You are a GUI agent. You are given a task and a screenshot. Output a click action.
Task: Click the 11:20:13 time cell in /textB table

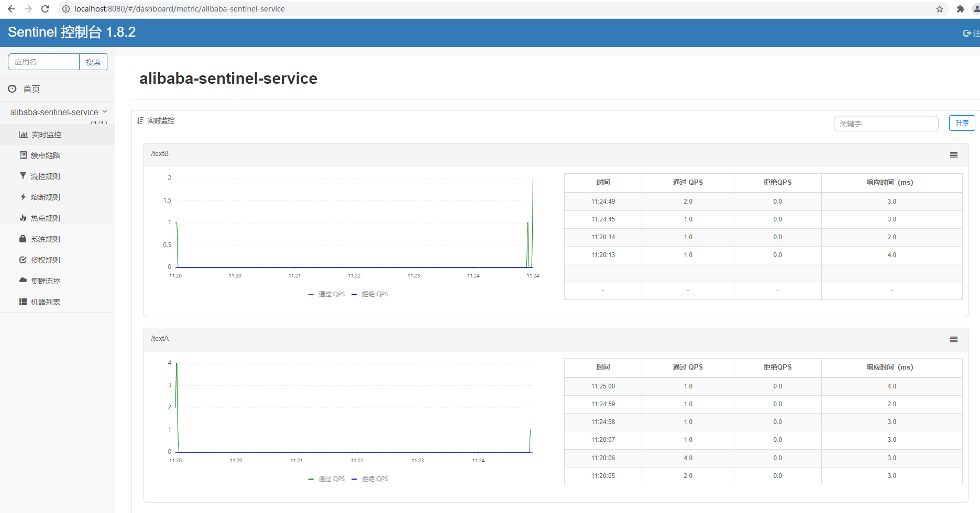tap(603, 255)
